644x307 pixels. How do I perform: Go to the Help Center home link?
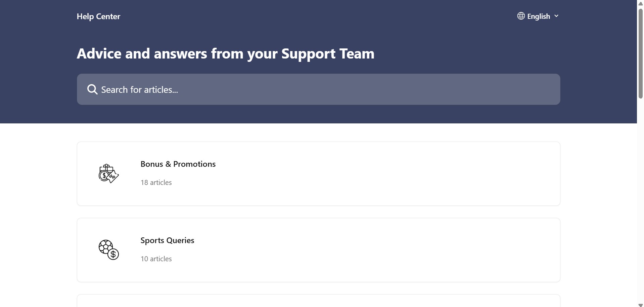[x=98, y=16]
